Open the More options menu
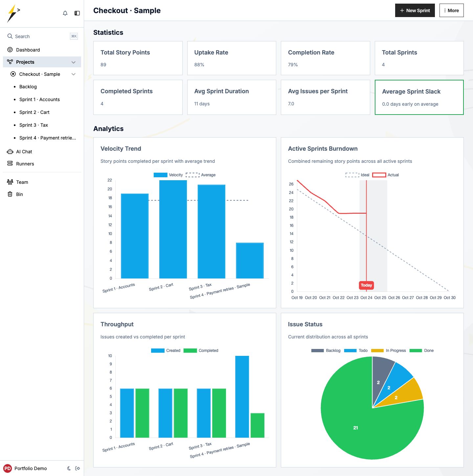 click(x=451, y=11)
